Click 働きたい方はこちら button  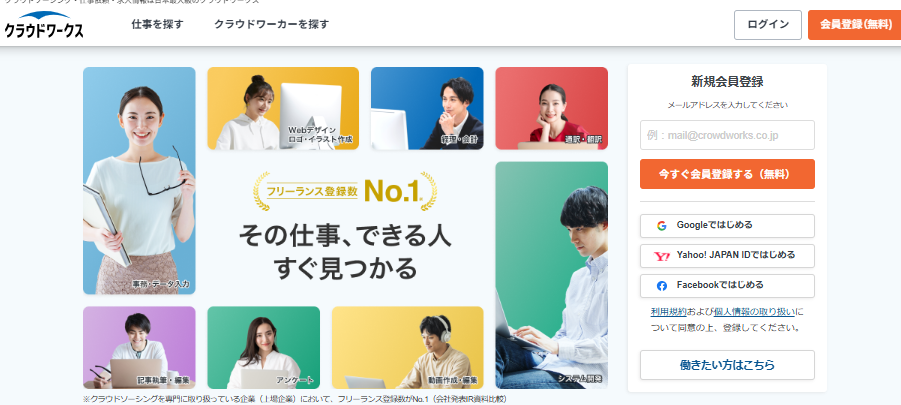pos(727,365)
